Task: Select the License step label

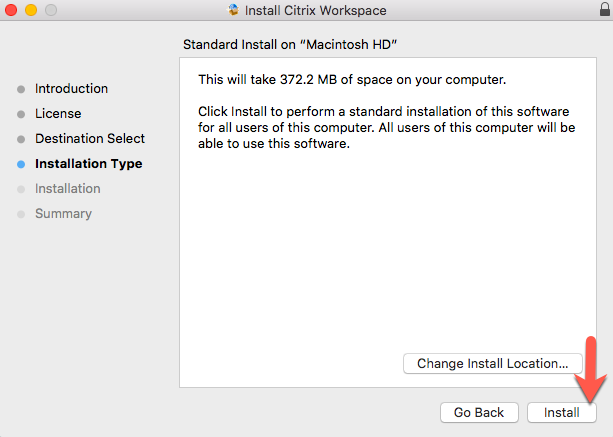Action: click(58, 114)
